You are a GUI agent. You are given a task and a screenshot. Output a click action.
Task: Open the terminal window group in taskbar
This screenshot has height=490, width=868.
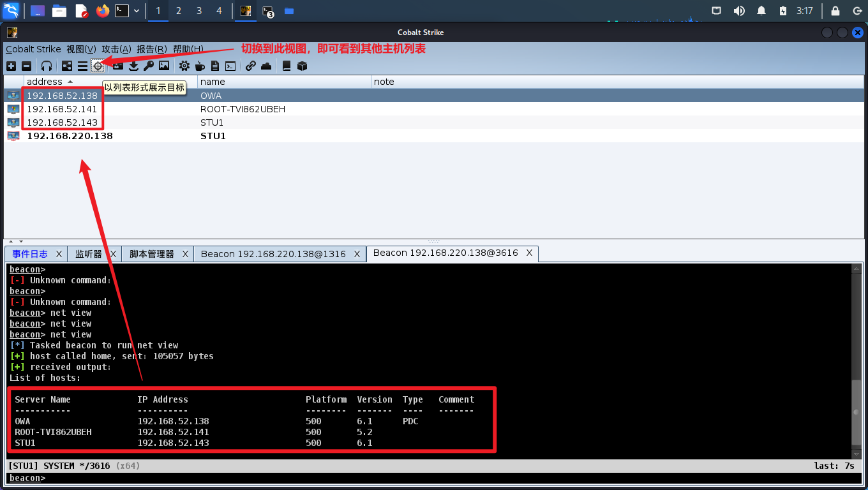[268, 11]
